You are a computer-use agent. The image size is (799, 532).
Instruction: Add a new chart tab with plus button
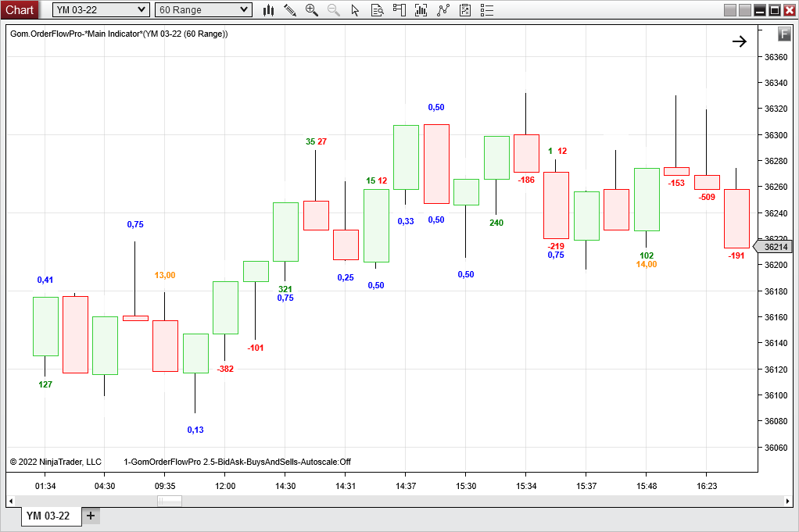point(90,516)
